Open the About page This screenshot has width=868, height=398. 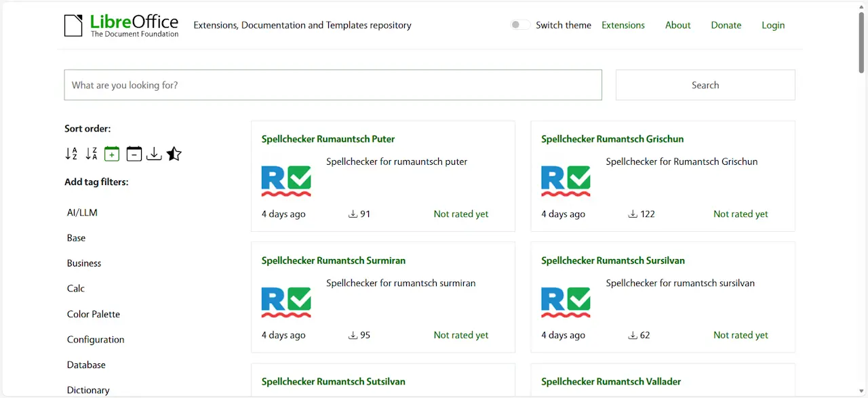(677, 25)
